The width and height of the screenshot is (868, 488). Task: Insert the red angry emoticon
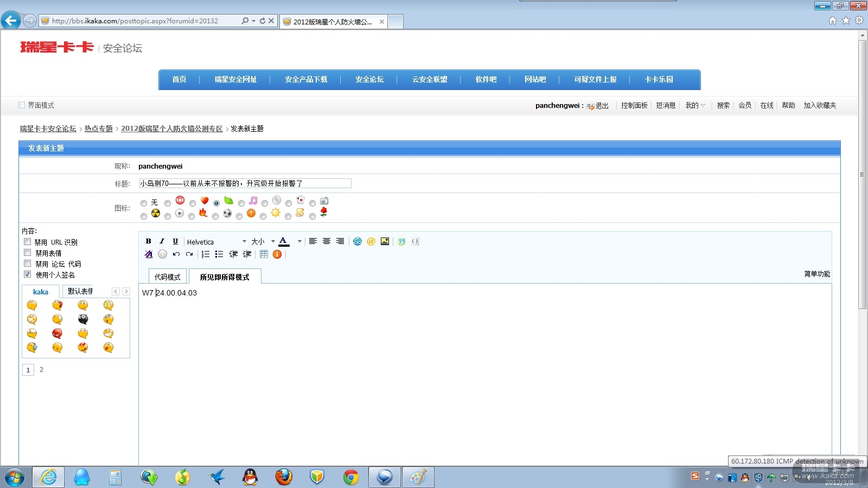coord(58,333)
